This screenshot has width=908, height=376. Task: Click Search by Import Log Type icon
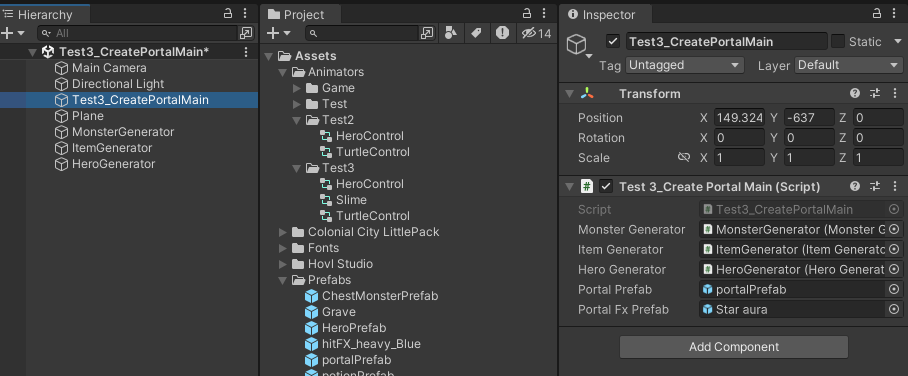(x=502, y=33)
